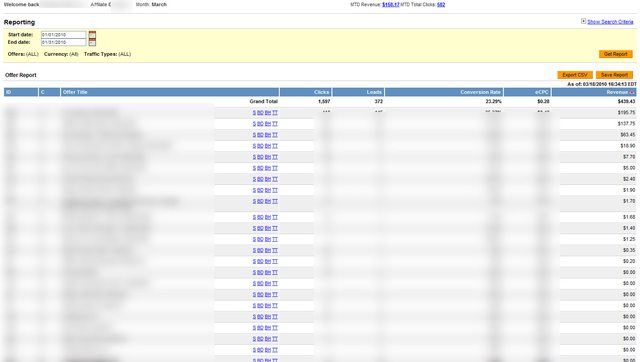Open the S link in the $2.40 row
Screen dimensions: 640x362
pyautogui.click(x=254, y=179)
